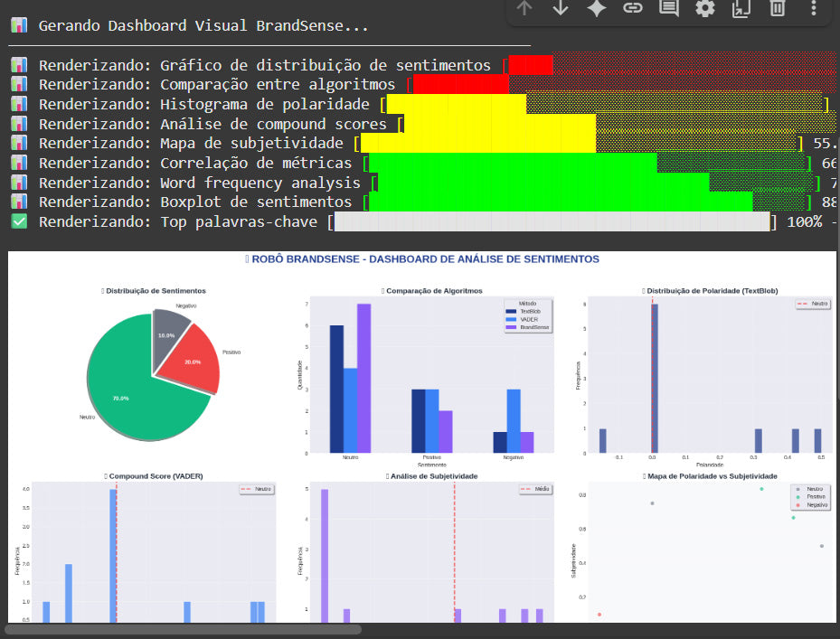Open cell settings gear
Viewport: 840px width, 639px height.
point(705,8)
